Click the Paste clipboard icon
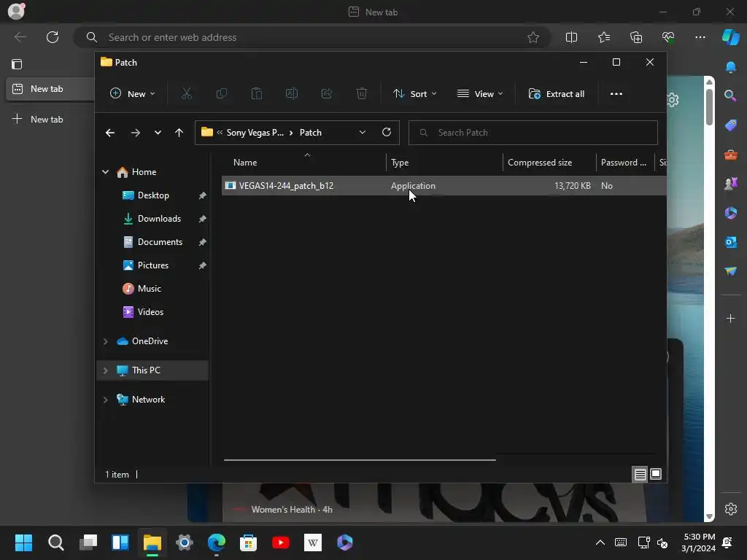Viewport: 747px width, 560px height. (256, 94)
